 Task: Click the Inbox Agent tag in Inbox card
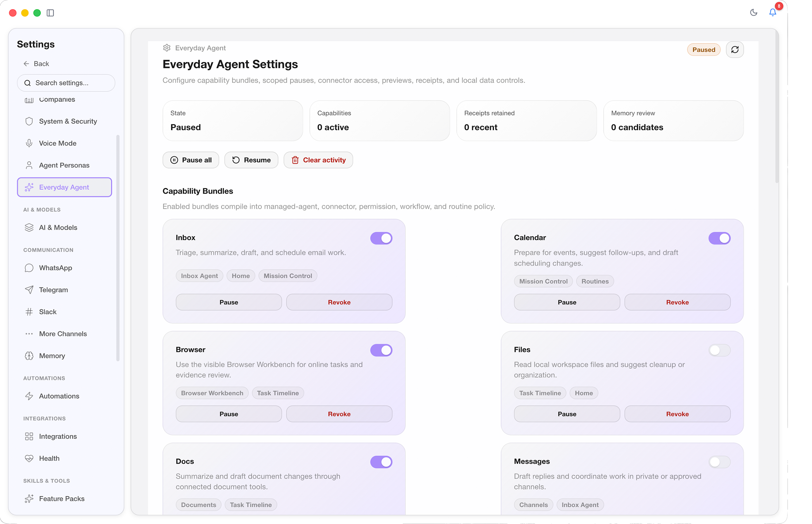(199, 276)
